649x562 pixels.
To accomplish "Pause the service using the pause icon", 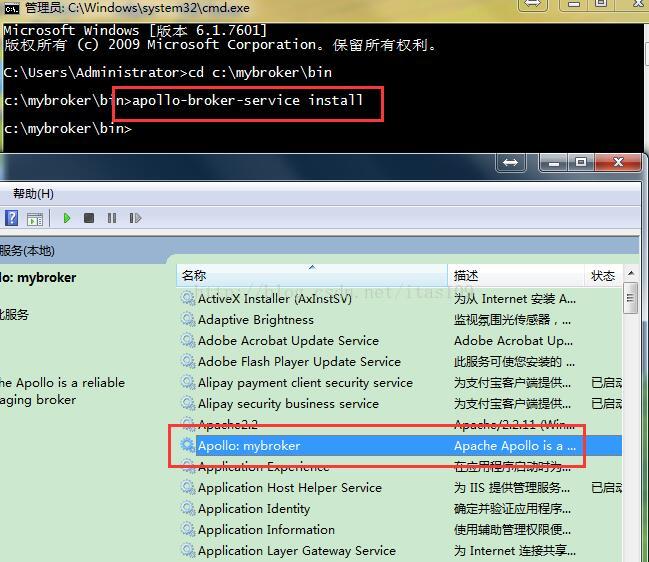I will (112, 218).
